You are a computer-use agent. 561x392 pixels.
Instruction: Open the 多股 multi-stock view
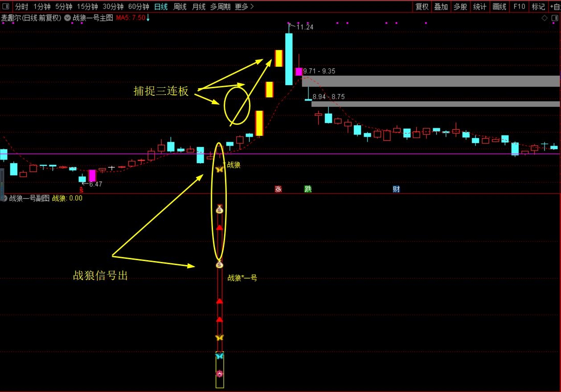coord(460,7)
